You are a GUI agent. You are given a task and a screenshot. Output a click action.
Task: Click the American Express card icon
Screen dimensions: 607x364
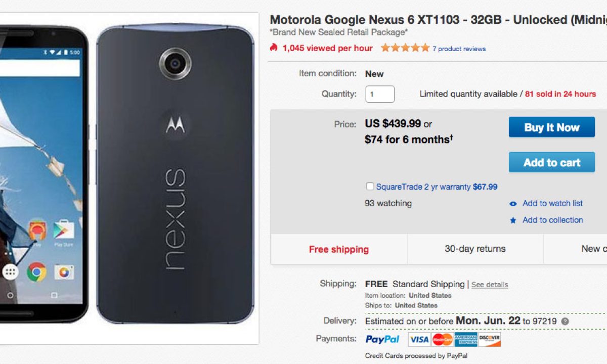coord(465,339)
